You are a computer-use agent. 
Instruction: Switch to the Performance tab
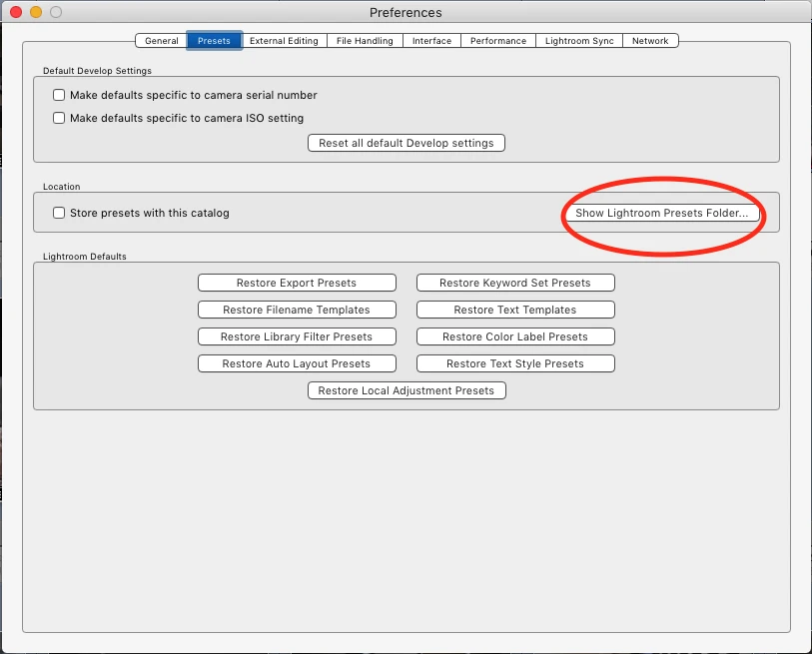[498, 41]
